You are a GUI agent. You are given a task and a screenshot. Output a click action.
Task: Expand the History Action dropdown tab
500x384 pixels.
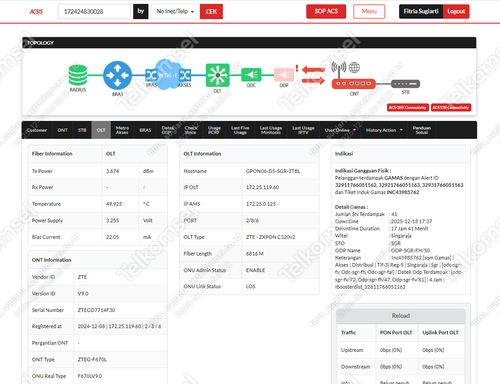coord(384,130)
